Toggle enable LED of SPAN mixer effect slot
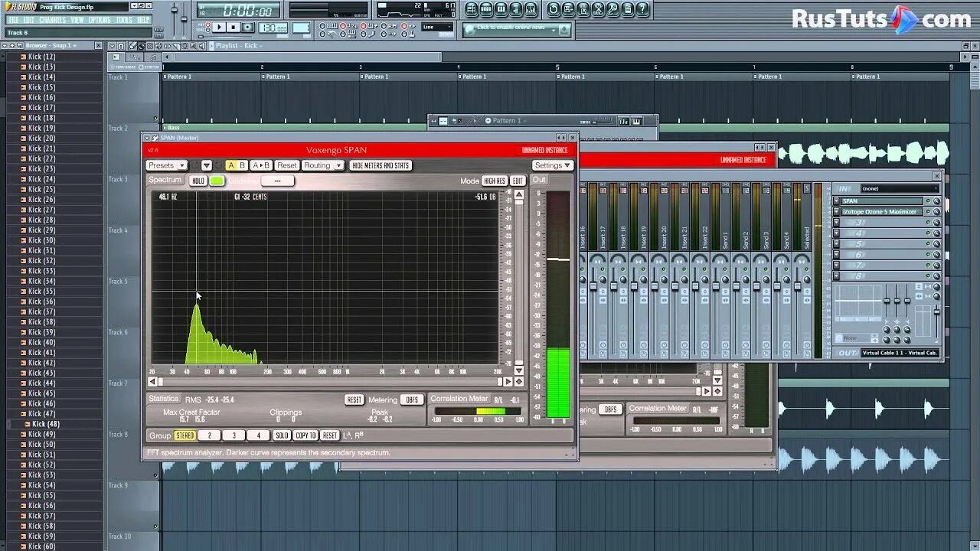980x551 pixels. pyautogui.click(x=928, y=201)
